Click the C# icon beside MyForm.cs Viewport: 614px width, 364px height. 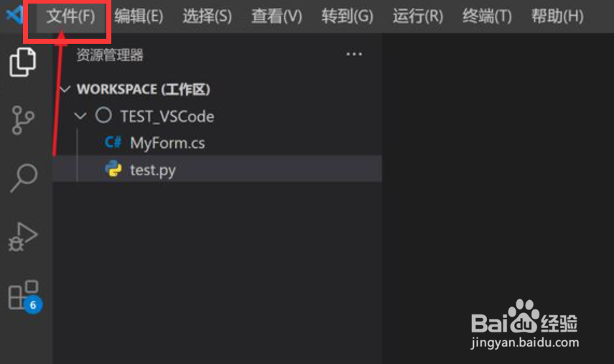click(113, 142)
